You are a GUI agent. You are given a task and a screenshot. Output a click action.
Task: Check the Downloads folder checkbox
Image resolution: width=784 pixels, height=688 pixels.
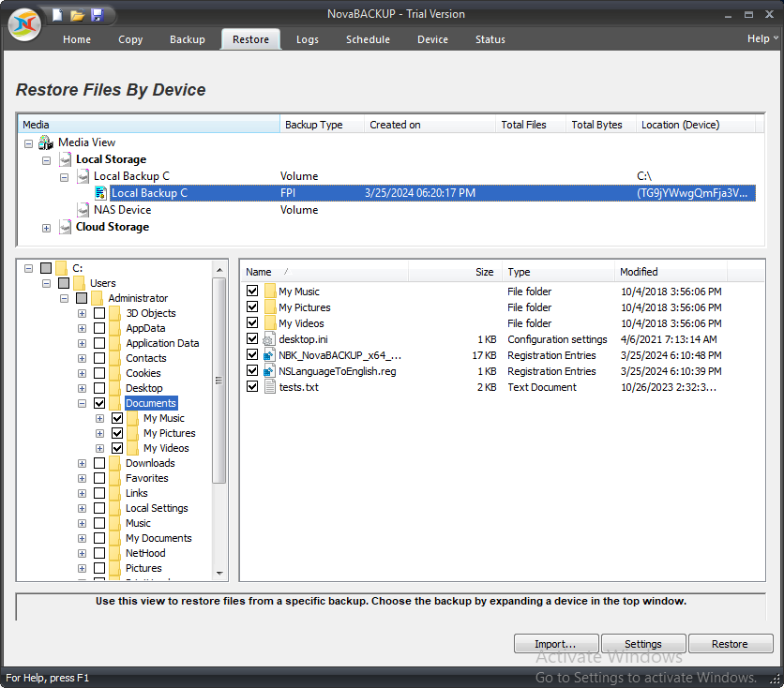(98, 463)
